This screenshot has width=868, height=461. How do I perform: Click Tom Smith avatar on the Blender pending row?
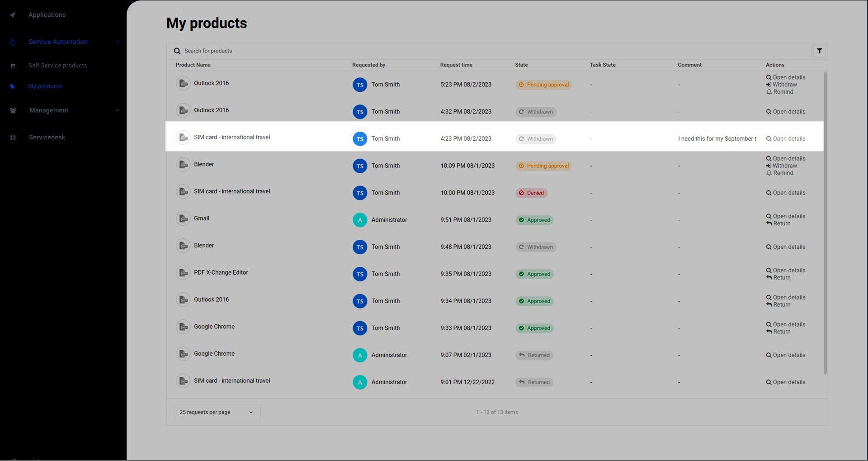click(360, 166)
